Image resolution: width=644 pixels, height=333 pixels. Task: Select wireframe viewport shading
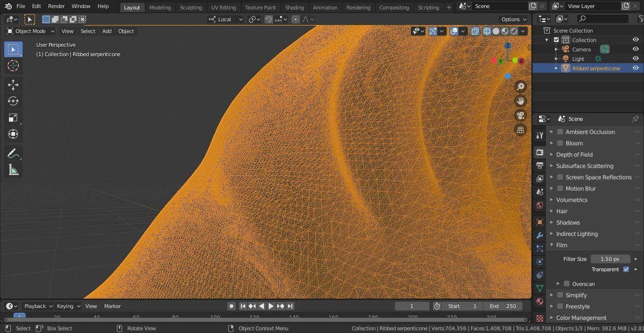pos(487,31)
